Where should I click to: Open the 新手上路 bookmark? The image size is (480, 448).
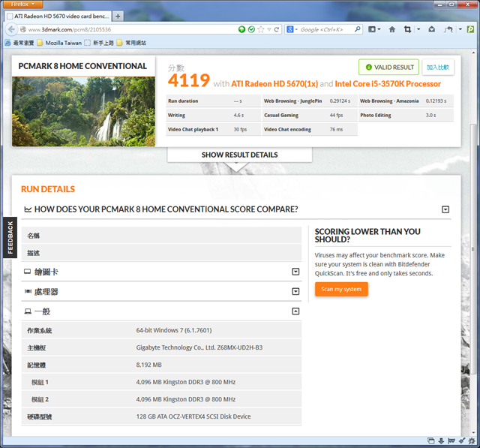coord(99,43)
